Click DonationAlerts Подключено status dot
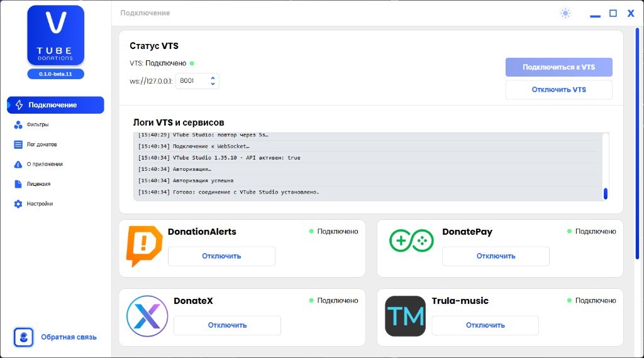Screen dimensions: 644x358 coord(311,231)
